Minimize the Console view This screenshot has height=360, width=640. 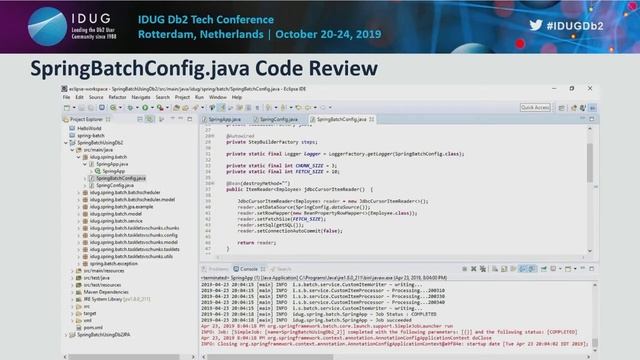[583, 268]
